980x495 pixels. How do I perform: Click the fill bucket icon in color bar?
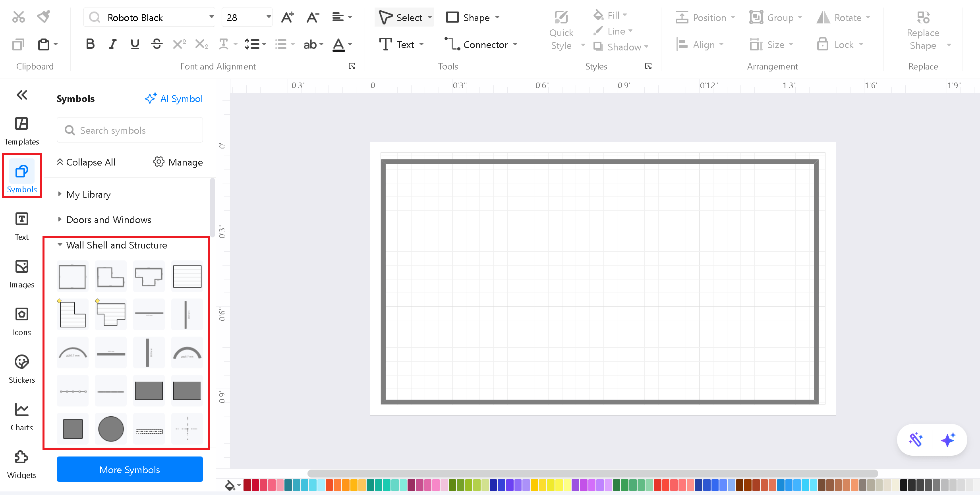point(230,485)
